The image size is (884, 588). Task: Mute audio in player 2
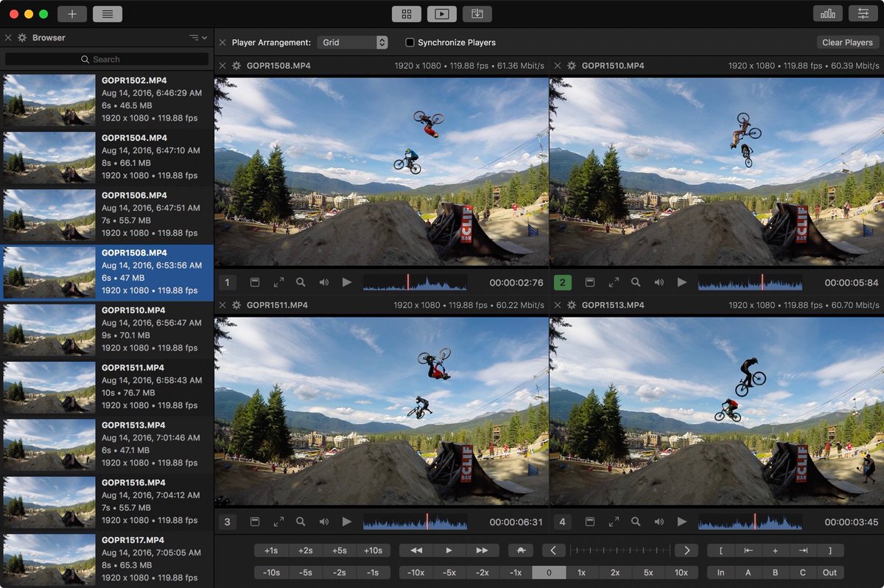(659, 282)
